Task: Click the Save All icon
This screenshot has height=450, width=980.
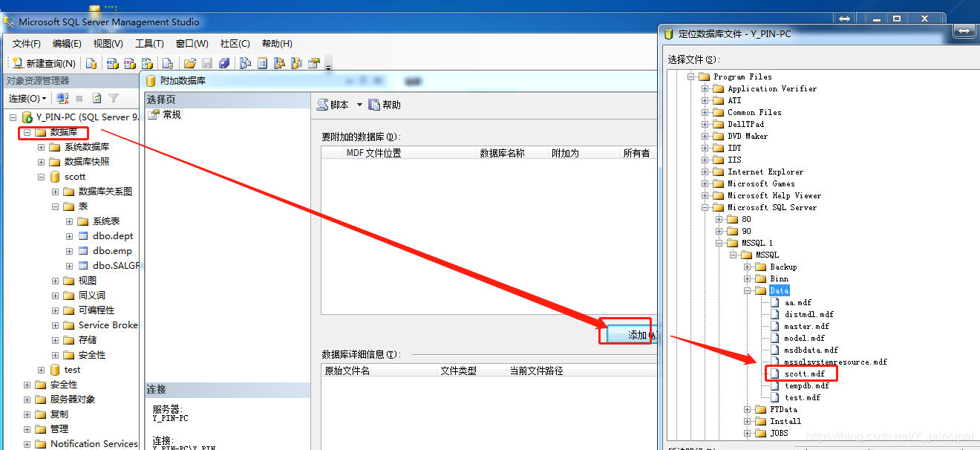Action: click(x=224, y=64)
